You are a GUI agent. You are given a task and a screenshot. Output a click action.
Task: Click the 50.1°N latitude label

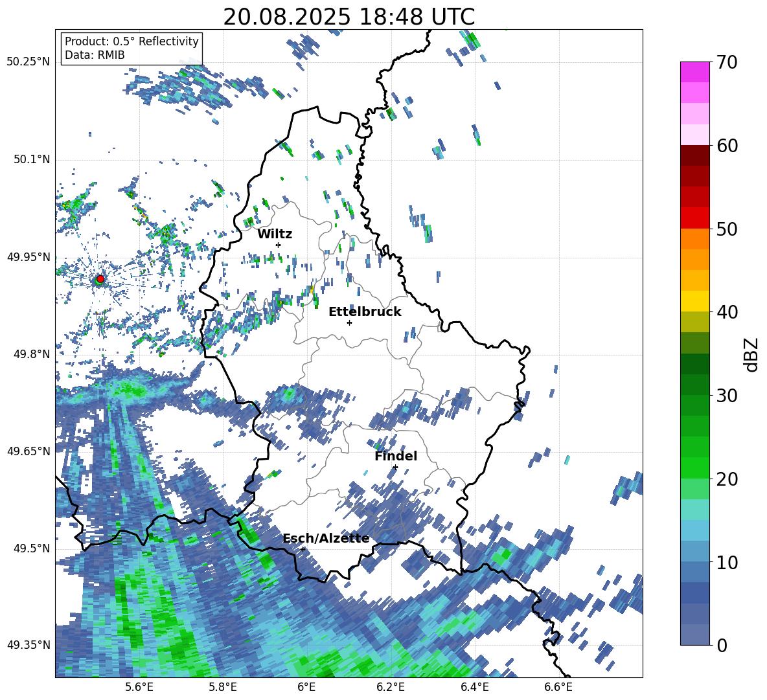pos(31,159)
